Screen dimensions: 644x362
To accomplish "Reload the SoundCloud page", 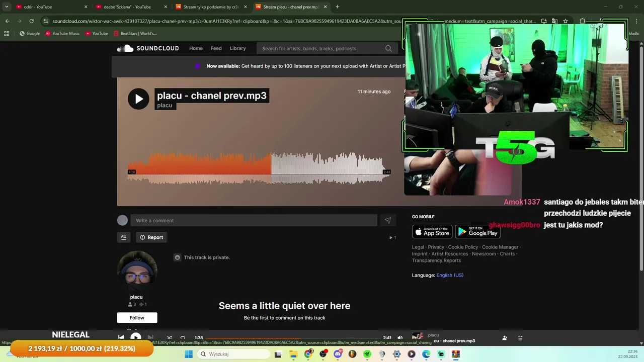I will 31,21.
